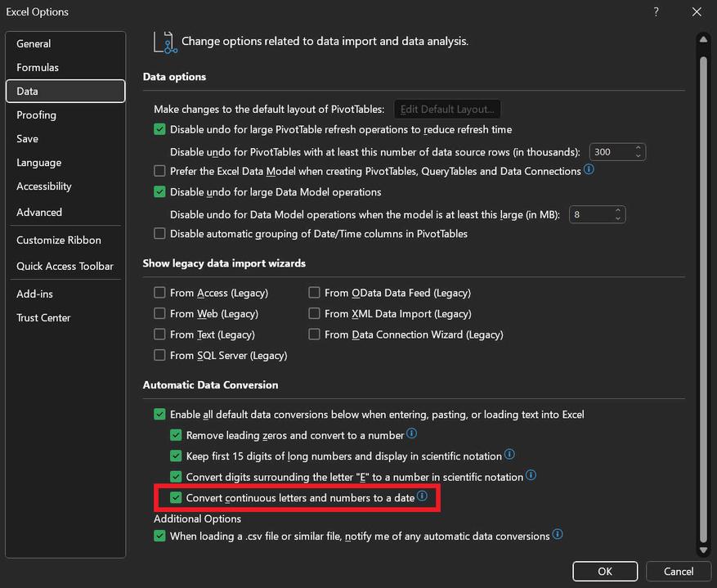Click info icon beside Convert to a date
This screenshot has width=717, height=588.
click(x=422, y=496)
